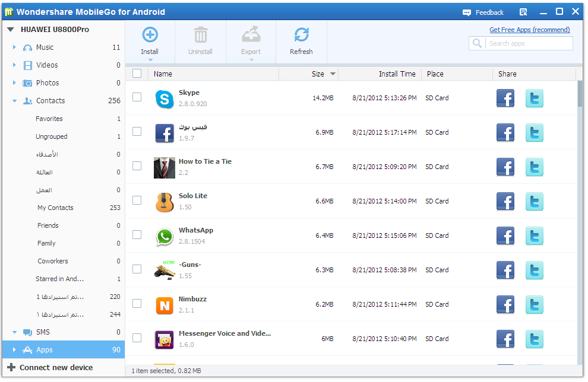
Task: Select My Contacts group
Action: pos(55,208)
